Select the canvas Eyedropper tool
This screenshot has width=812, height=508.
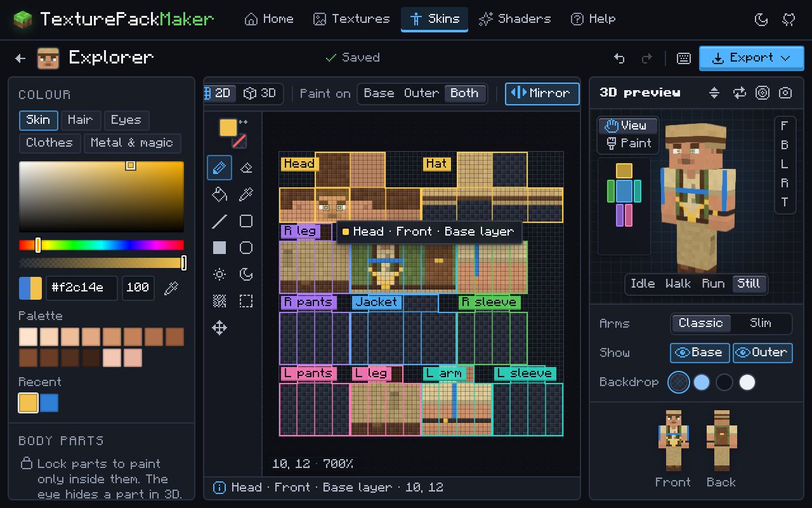[x=246, y=194]
